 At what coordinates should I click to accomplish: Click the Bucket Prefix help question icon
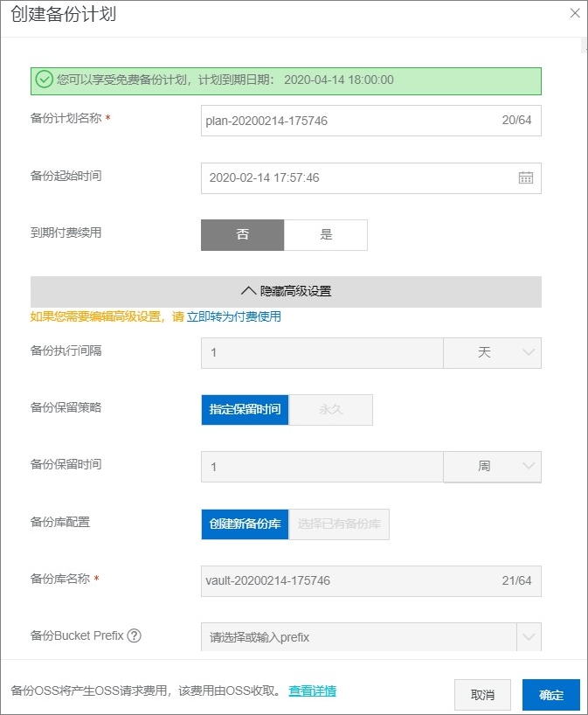134,635
